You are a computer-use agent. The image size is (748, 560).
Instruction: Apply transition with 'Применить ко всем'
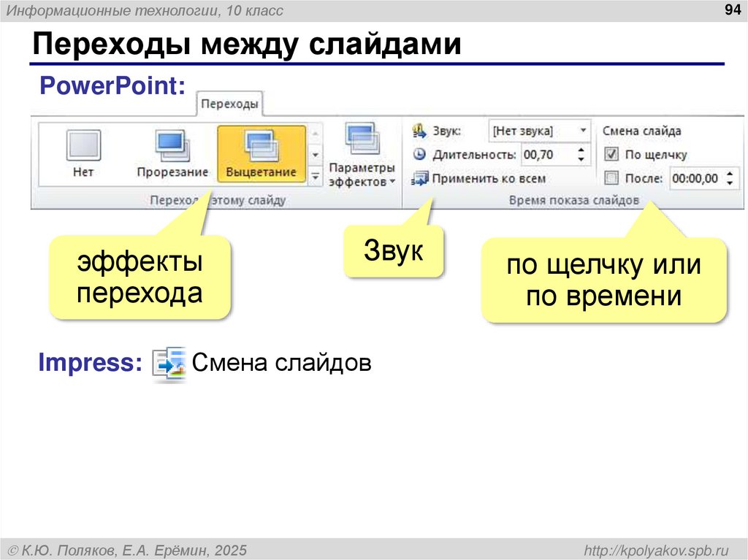(478, 178)
